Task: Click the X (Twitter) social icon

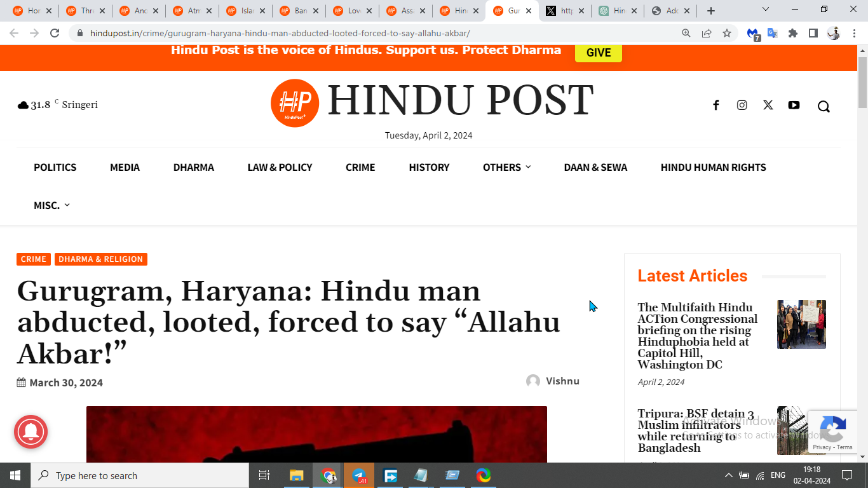Action: coord(768,105)
